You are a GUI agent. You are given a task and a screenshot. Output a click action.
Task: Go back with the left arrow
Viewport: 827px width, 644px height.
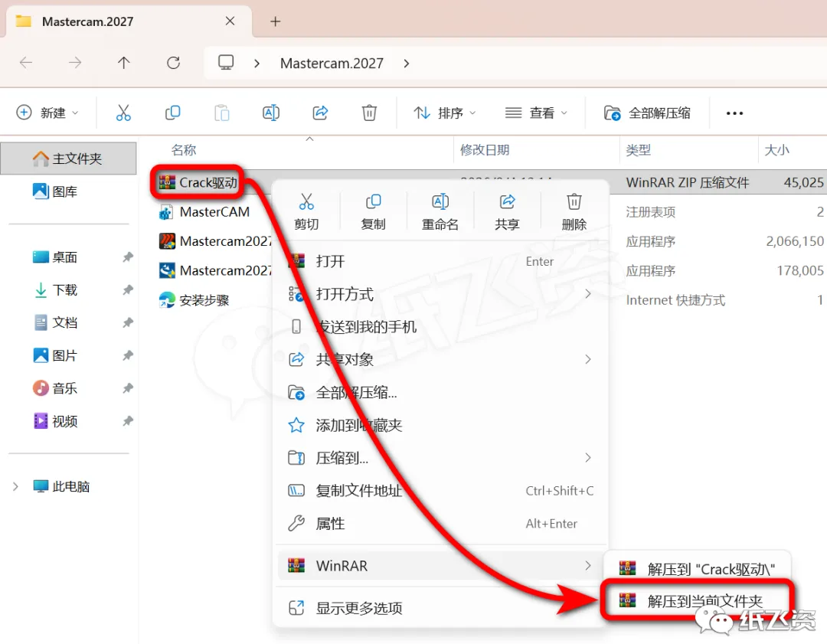coord(26,63)
